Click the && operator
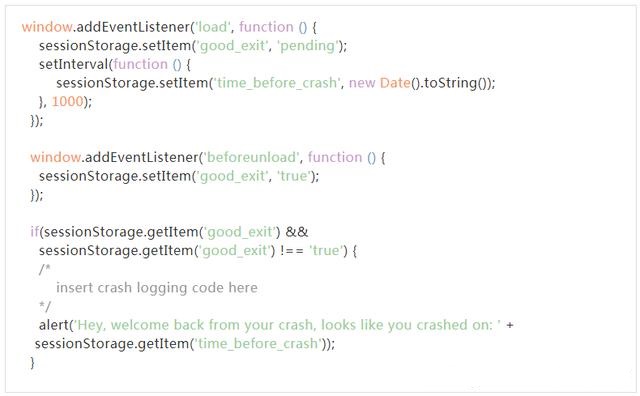This screenshot has height=396, width=640. (297, 232)
